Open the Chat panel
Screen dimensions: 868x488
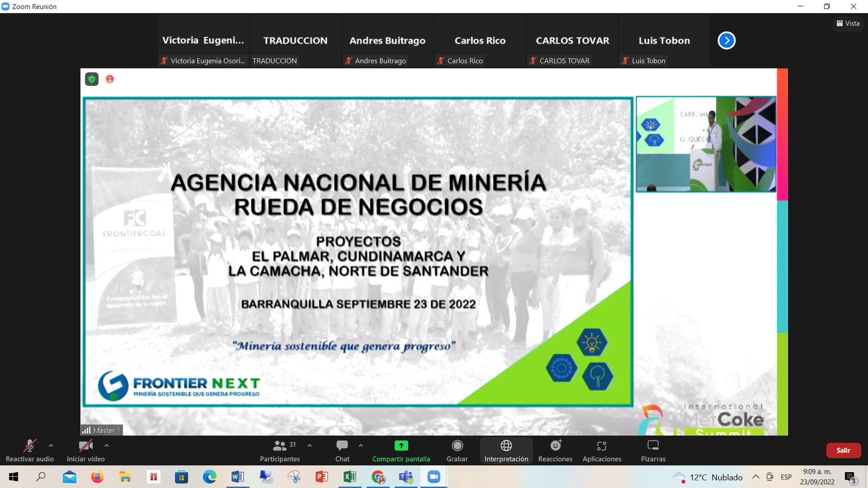point(342,450)
